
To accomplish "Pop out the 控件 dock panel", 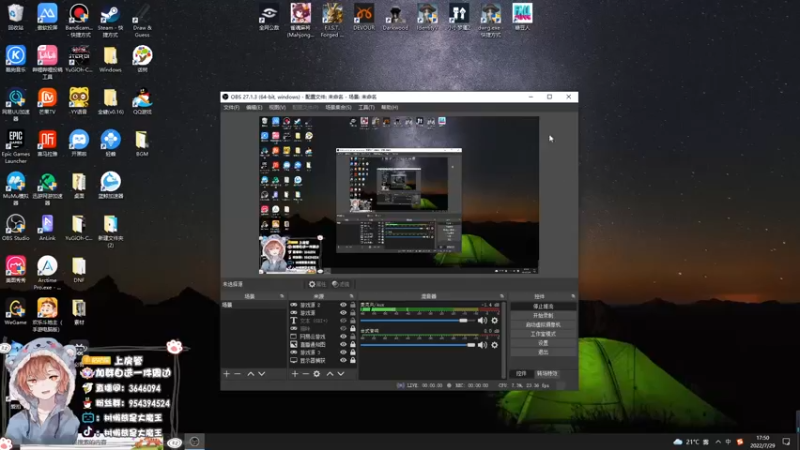I will (573, 296).
